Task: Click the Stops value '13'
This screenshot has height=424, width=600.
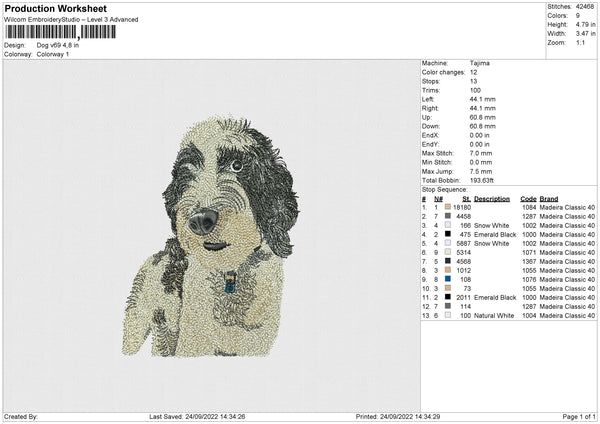Action: tap(473, 81)
